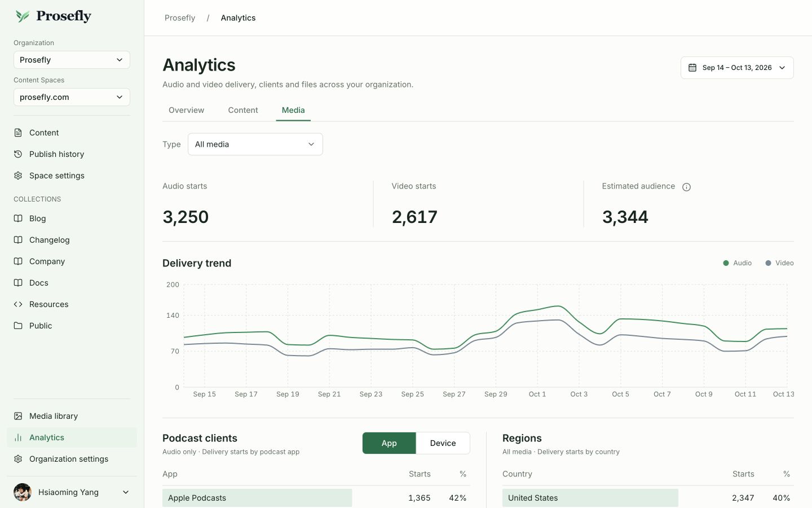Click the Estimated audience info icon
The height and width of the screenshot is (508, 812).
(x=686, y=187)
